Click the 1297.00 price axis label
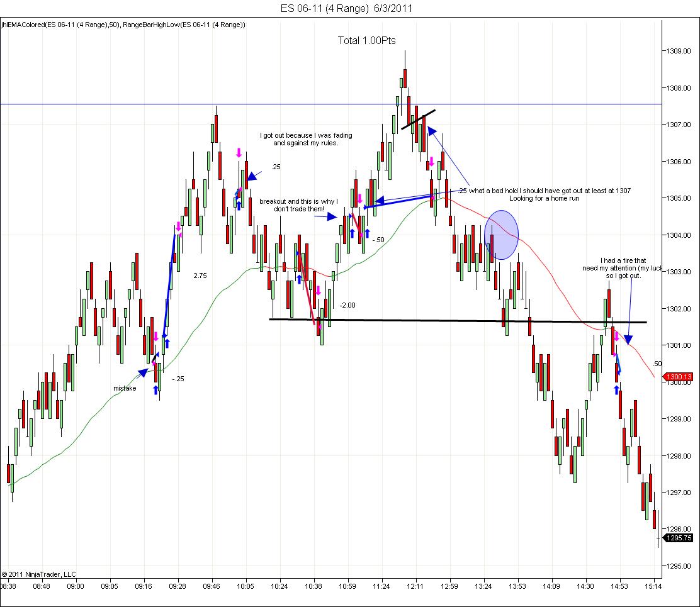This screenshot has height=607, width=700. coord(678,493)
